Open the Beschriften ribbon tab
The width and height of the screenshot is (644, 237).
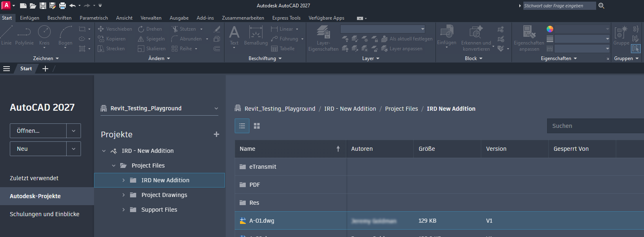click(x=59, y=18)
